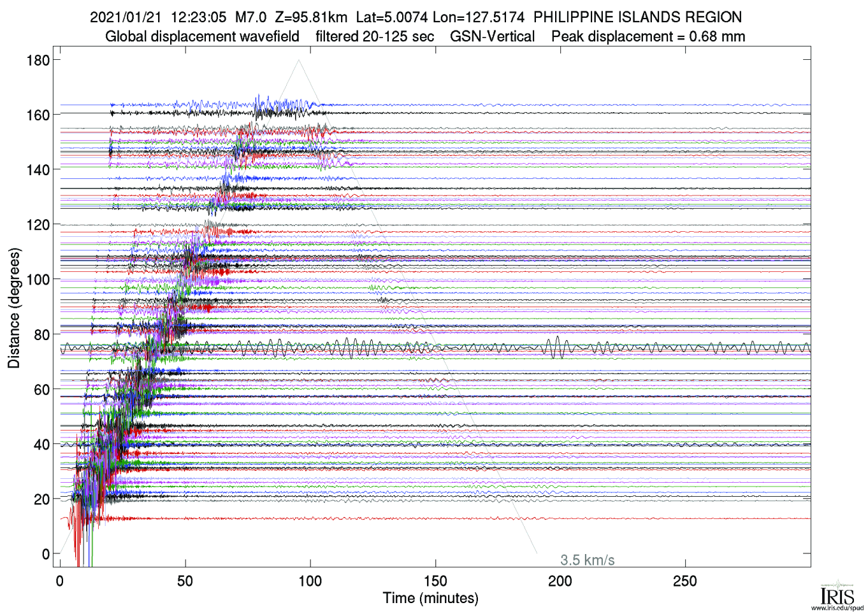Select the Time (minutes) axis label
The width and height of the screenshot is (868, 612).
point(430,598)
